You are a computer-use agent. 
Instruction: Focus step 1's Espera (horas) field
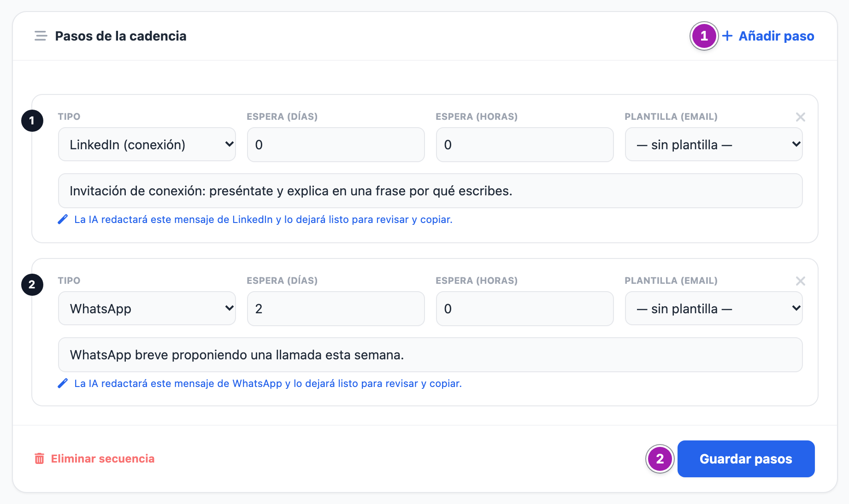pos(525,145)
